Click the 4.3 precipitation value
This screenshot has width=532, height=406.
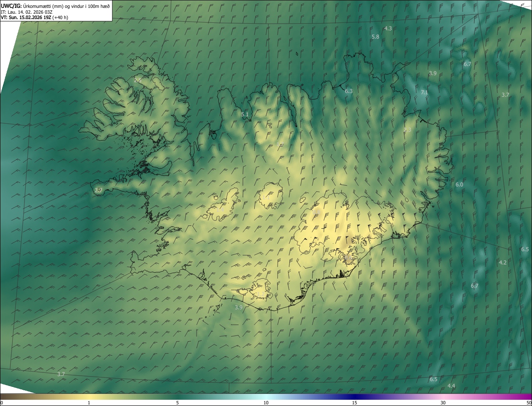tap(388, 29)
